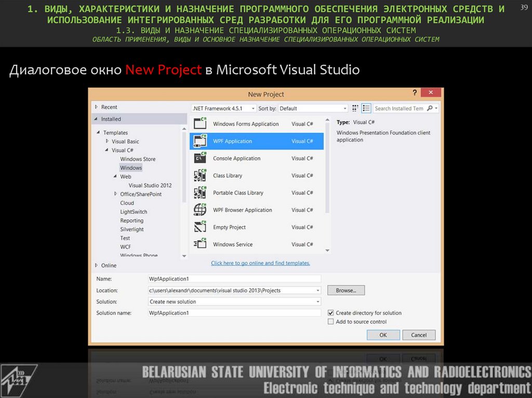Collapse the Installed section
This screenshot has height=398, width=532.
coord(96,119)
